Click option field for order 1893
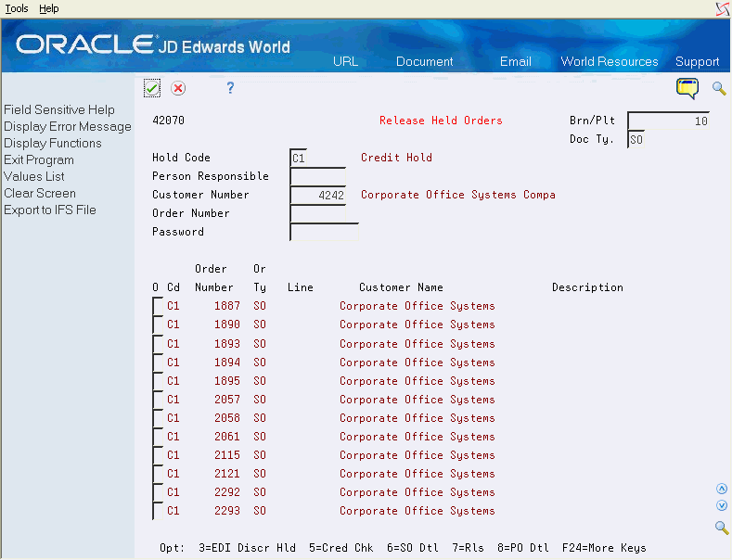The width and height of the screenshot is (732, 560). [158, 344]
